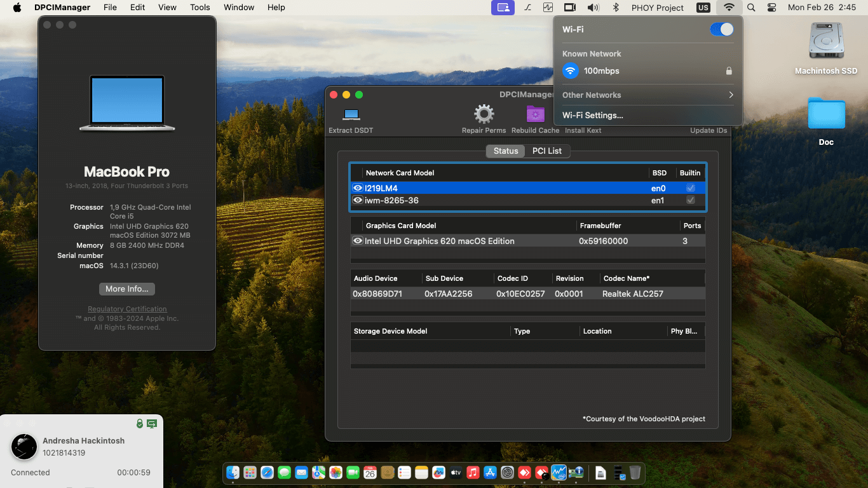The height and width of the screenshot is (488, 868).
Task: Open Repair Perms using the gear icon
Action: 484,113
